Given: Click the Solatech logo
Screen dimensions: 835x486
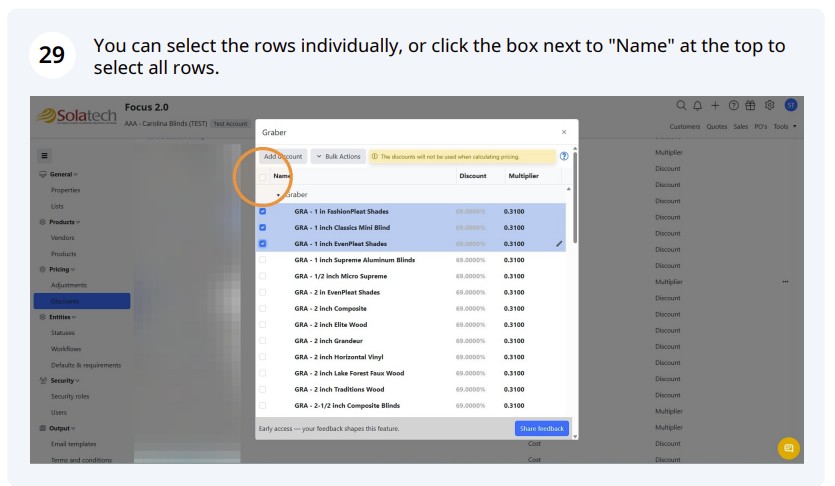Looking at the screenshot, I should pos(77,116).
